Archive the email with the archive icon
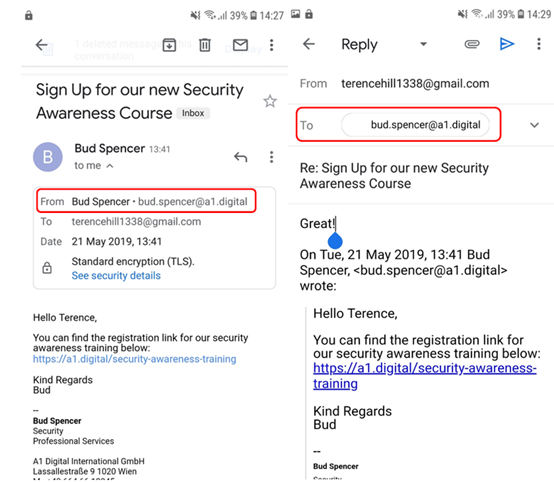Viewport: 554px width, 482px height. (169, 45)
